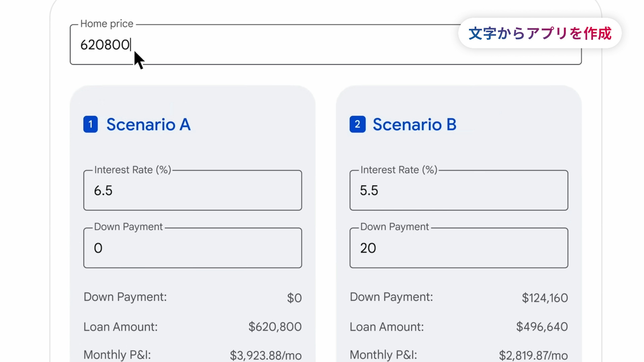
Task: Click the Scenario B number 2 badge
Action: point(358,124)
